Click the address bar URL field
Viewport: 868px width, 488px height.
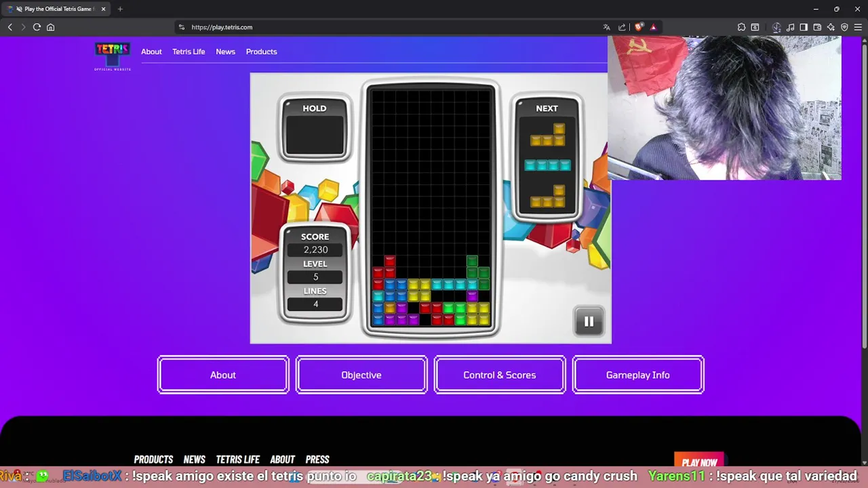pyautogui.click(x=392, y=27)
